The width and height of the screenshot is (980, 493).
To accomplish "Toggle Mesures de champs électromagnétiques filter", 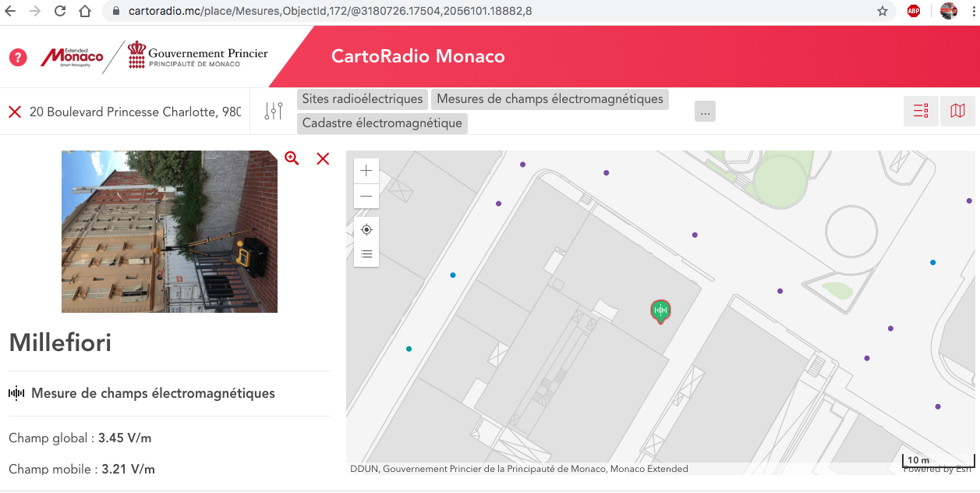I will (550, 99).
